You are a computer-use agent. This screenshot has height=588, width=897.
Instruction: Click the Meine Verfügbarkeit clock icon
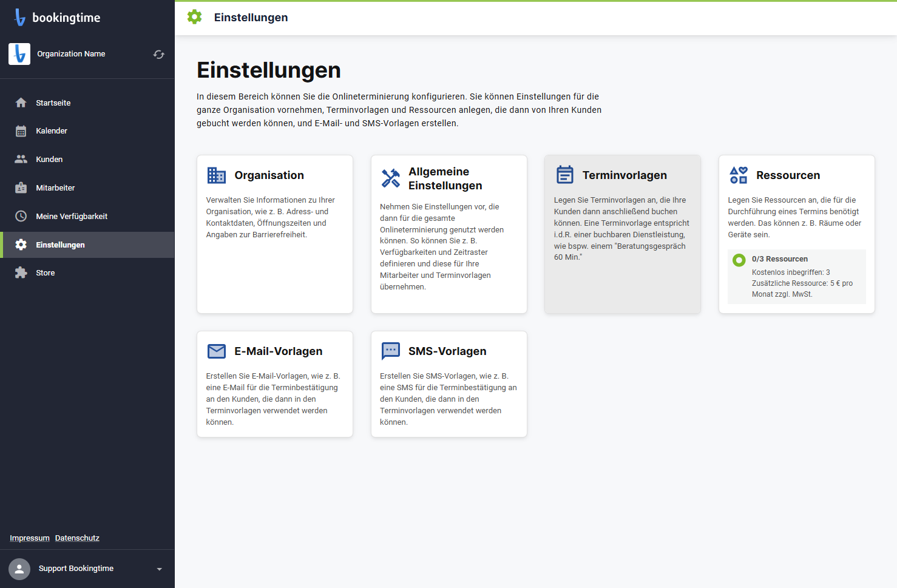click(x=21, y=216)
